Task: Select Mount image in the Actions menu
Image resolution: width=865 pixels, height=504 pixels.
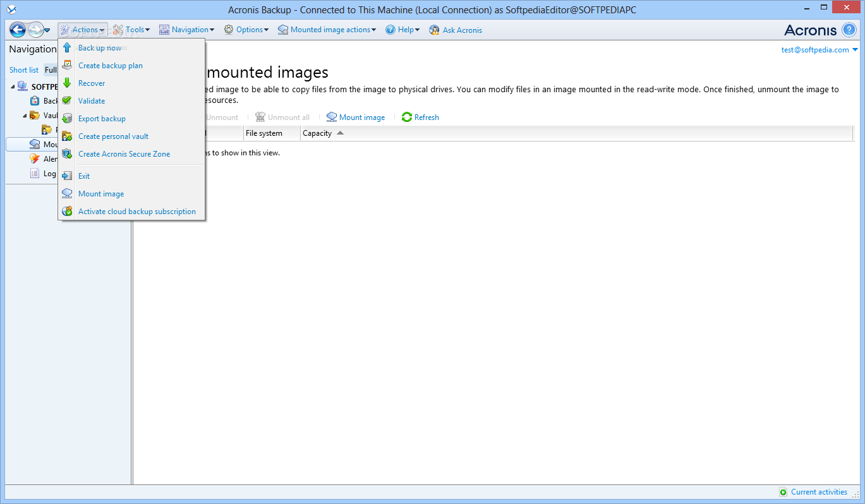Action: point(131,194)
